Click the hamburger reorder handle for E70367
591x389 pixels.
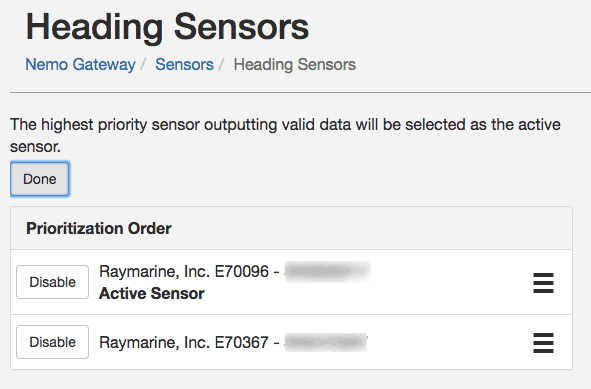[544, 343]
